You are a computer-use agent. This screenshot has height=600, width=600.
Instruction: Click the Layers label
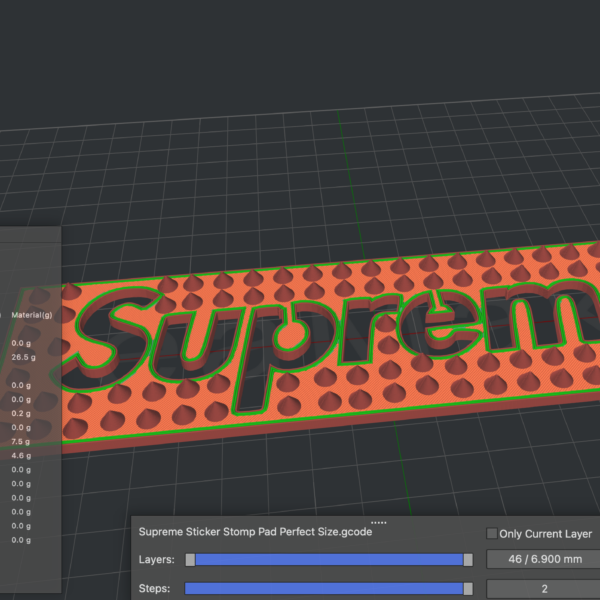[157, 559]
